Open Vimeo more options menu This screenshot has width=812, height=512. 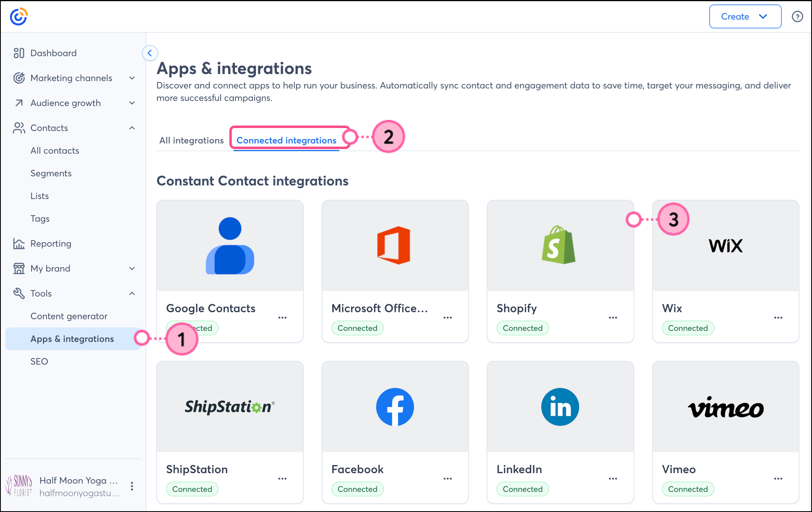[778, 479]
